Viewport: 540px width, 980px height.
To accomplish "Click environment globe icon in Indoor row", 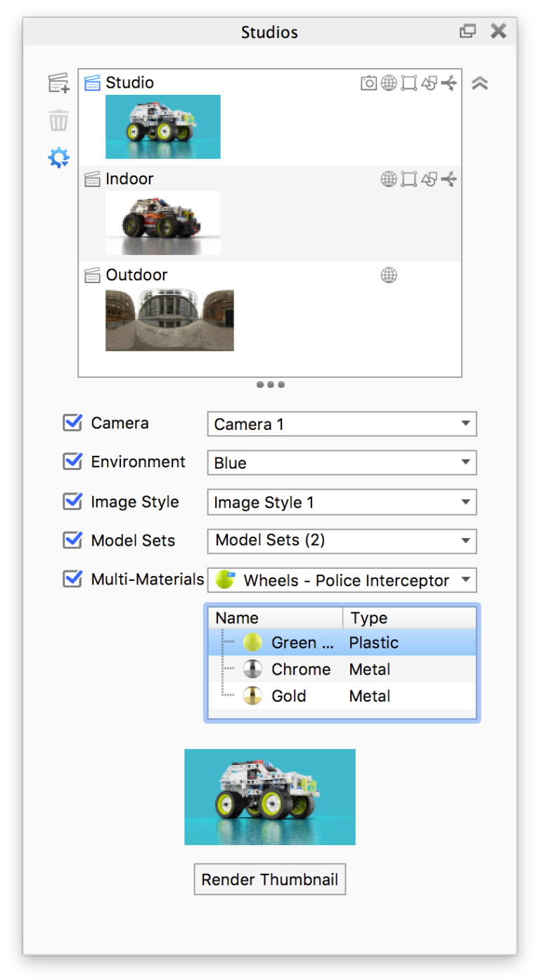I will pyautogui.click(x=389, y=179).
